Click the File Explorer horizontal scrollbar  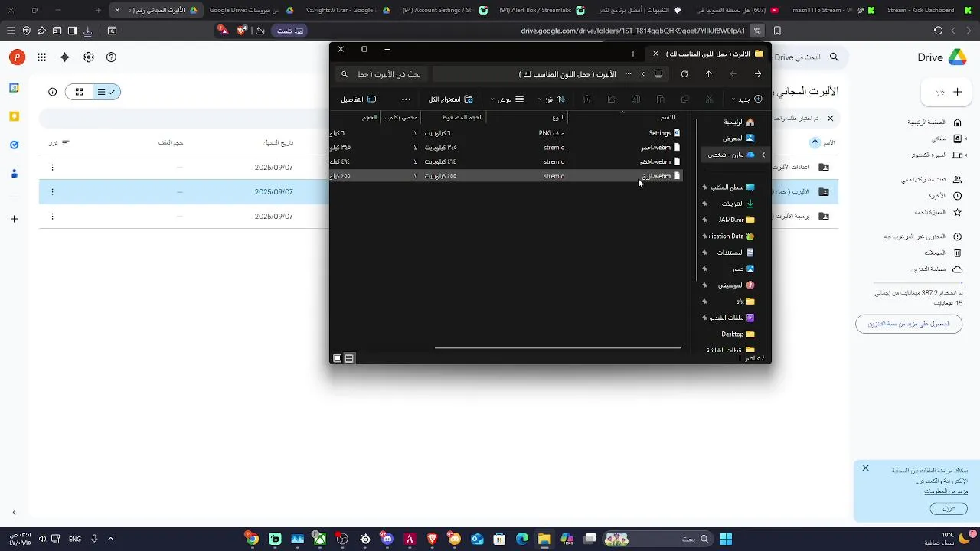click(x=558, y=348)
